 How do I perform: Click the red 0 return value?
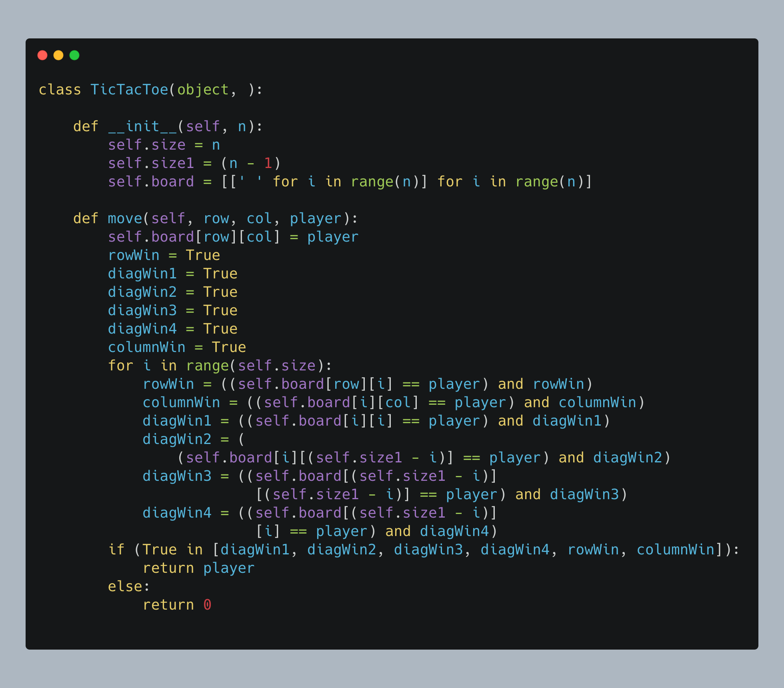click(x=207, y=605)
